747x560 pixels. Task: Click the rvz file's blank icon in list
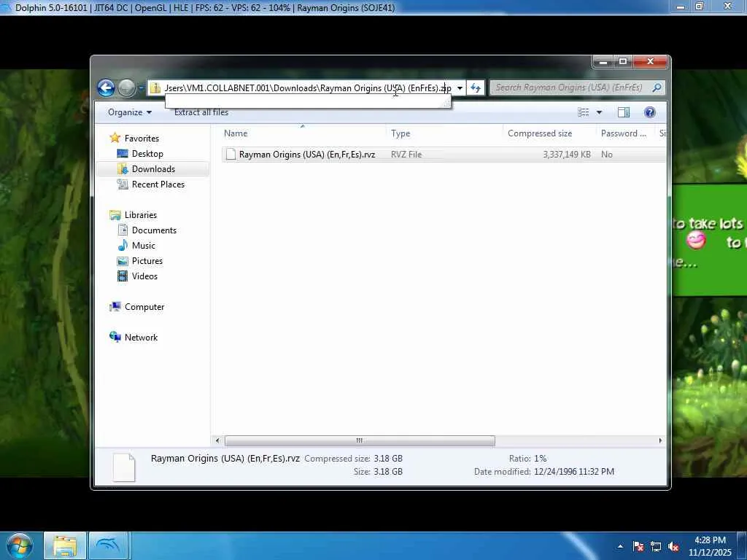coord(231,155)
